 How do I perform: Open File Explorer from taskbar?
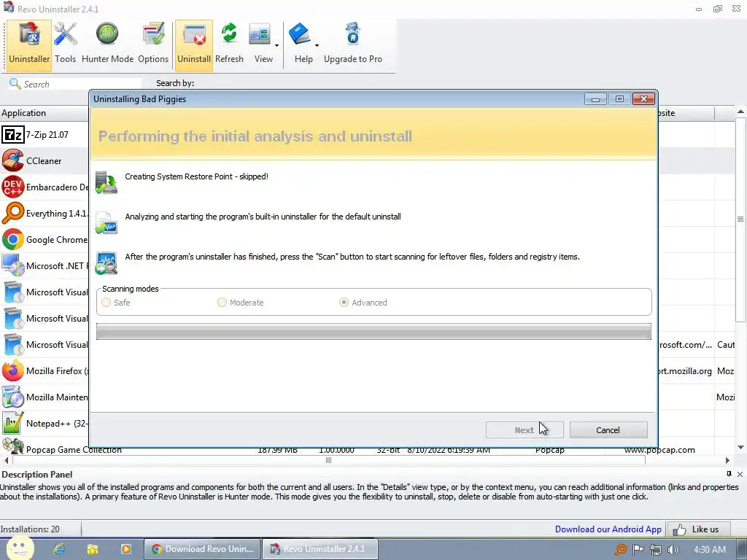(93, 549)
